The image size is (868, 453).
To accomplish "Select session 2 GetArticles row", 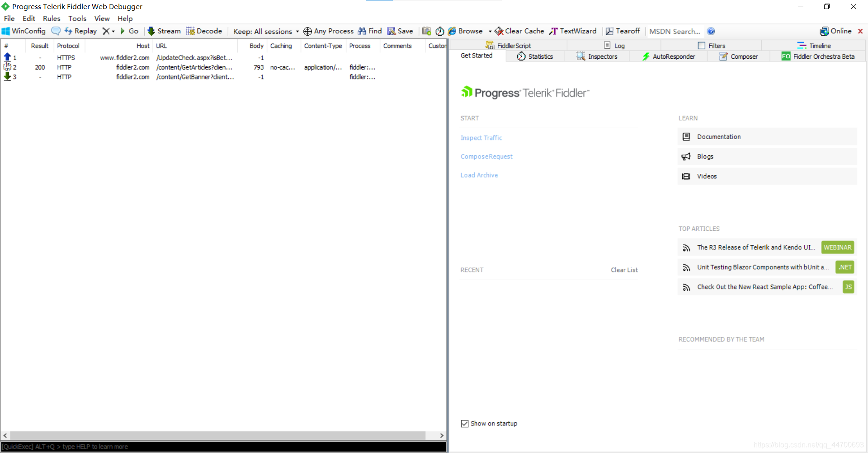I will coord(224,67).
